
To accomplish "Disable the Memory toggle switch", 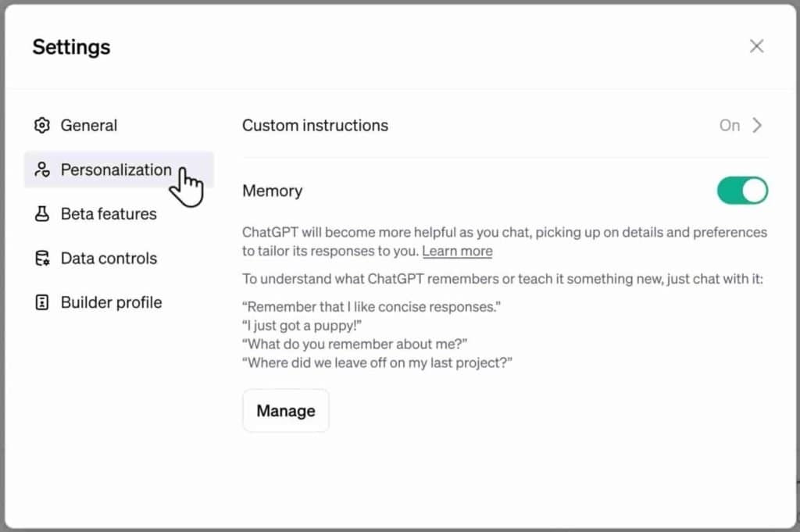I will [742, 191].
